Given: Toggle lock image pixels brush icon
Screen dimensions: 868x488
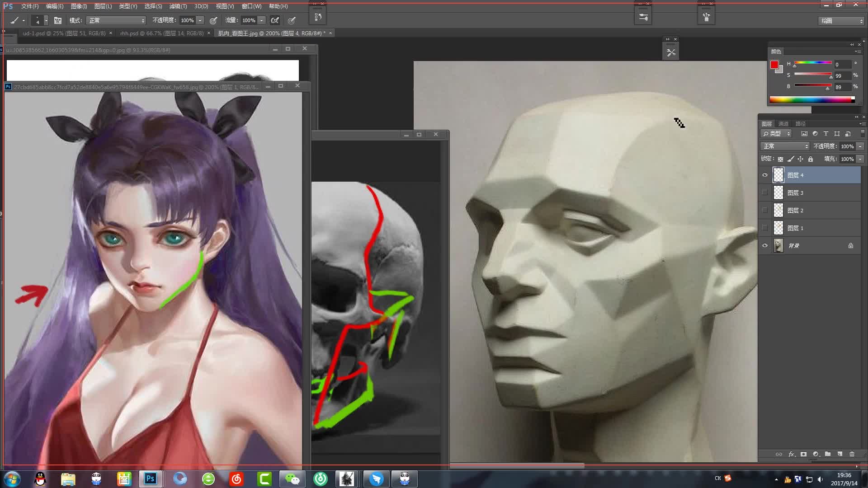Looking at the screenshot, I should click(790, 159).
